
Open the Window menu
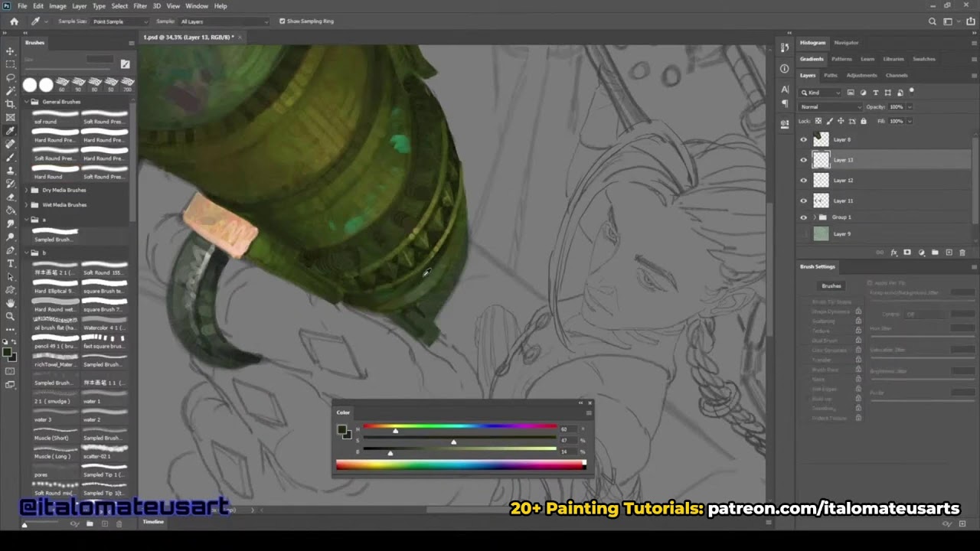pos(197,6)
